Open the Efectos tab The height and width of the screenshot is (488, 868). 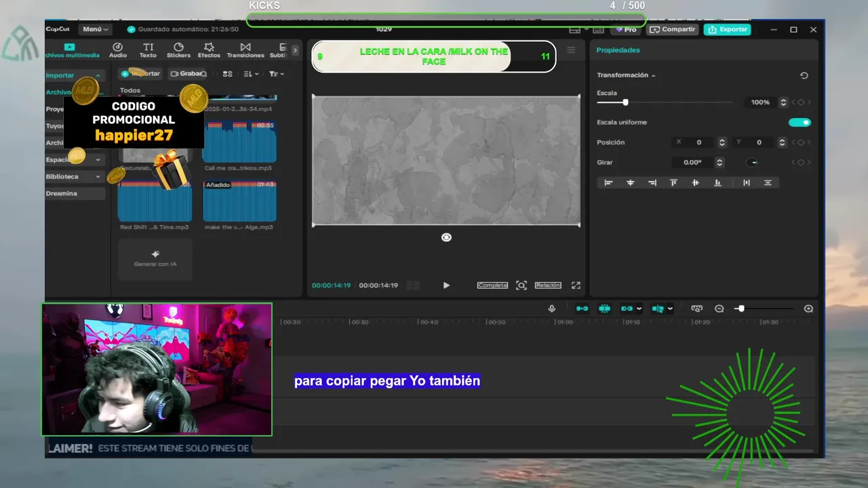click(209, 50)
